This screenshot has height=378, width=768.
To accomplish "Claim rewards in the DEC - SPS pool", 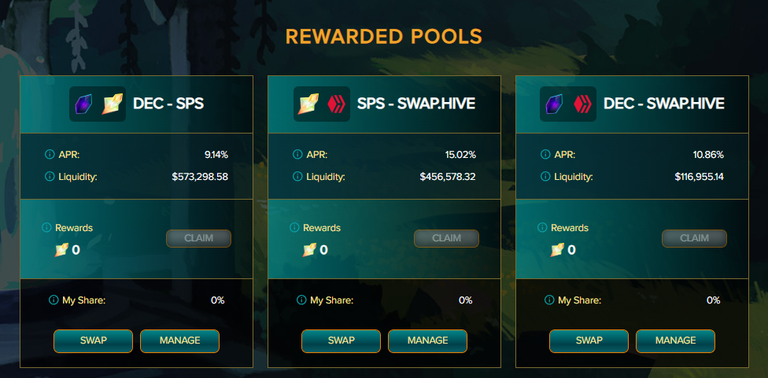I will (x=199, y=238).
